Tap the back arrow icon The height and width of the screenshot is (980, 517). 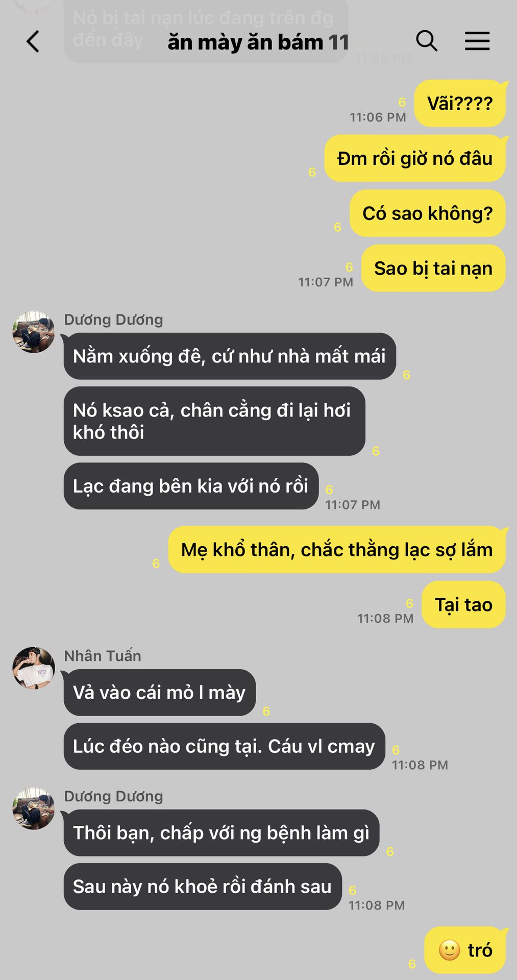(33, 41)
